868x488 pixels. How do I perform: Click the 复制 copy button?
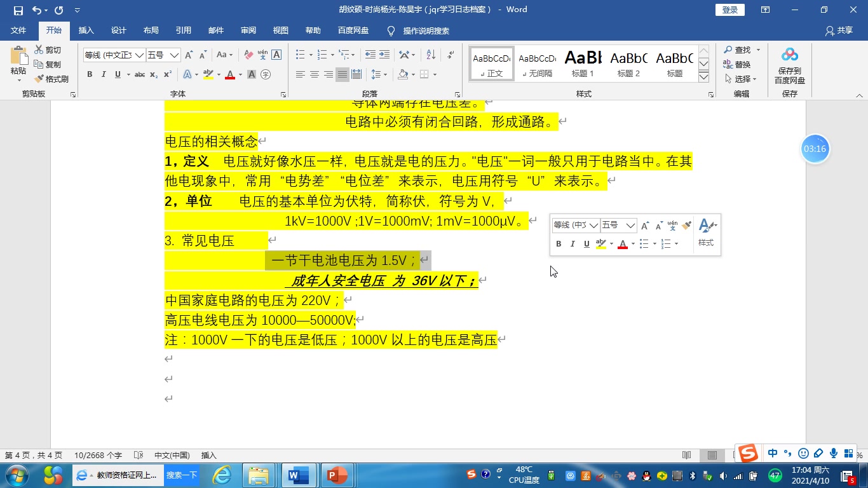pyautogui.click(x=48, y=64)
